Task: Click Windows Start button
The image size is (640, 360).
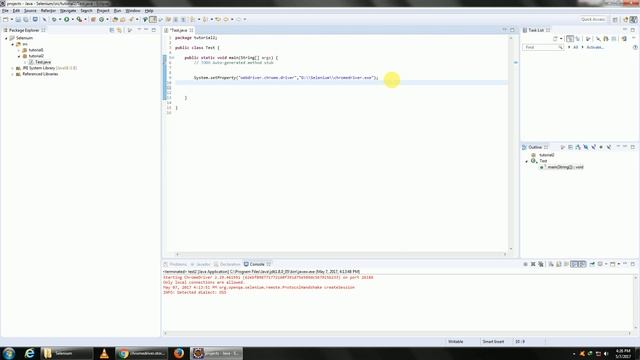Action: (9, 353)
